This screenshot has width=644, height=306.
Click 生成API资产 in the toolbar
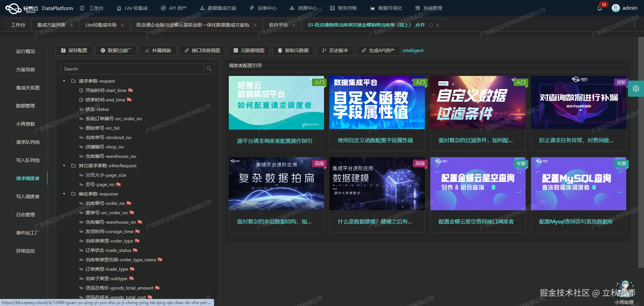tap(378, 50)
